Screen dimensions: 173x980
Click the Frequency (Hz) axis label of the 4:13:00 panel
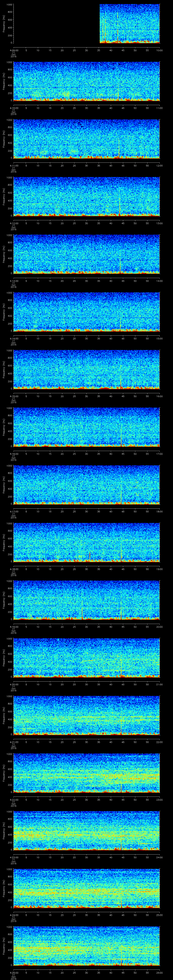tap(4, 254)
